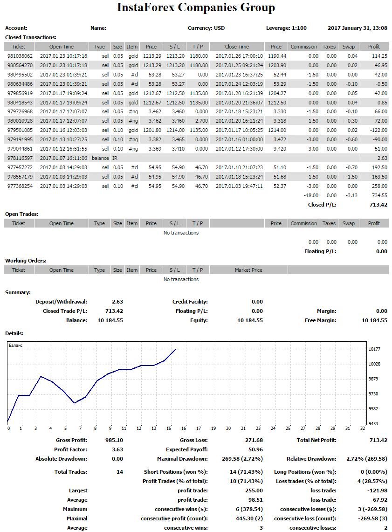This screenshot has width=392, height=532.
Task: Click the "Open Trades:" section heading
Action: coord(21,214)
